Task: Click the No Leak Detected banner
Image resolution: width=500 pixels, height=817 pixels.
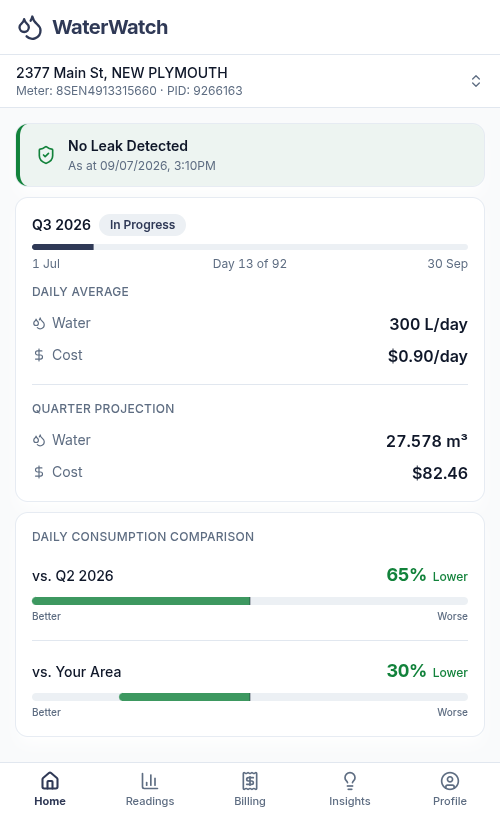Action: tap(250, 155)
